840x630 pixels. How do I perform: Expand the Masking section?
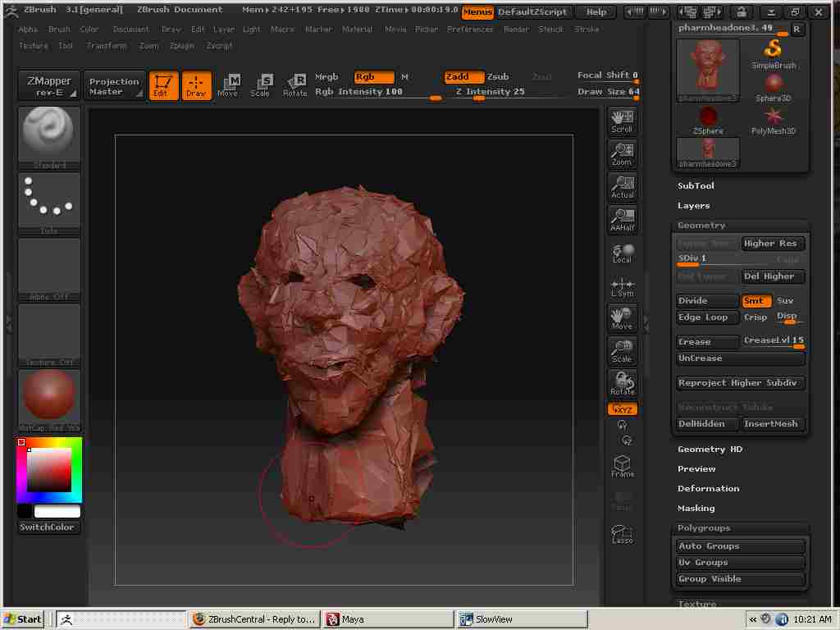[x=696, y=509]
